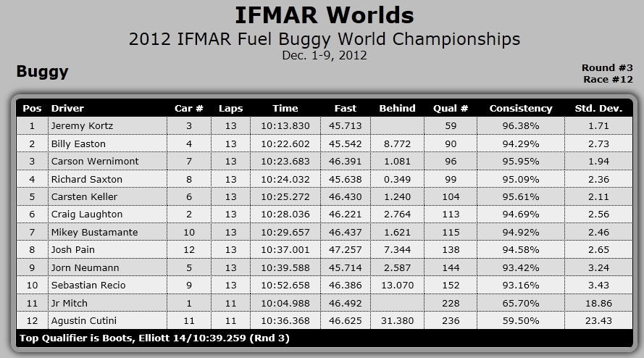Screen dimensions: 644x358
Task: Click the Fast column header
Action: coord(346,109)
